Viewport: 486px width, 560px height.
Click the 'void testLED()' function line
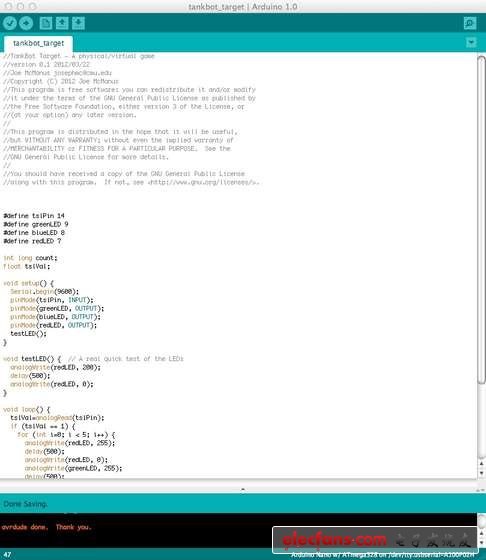coord(32,359)
